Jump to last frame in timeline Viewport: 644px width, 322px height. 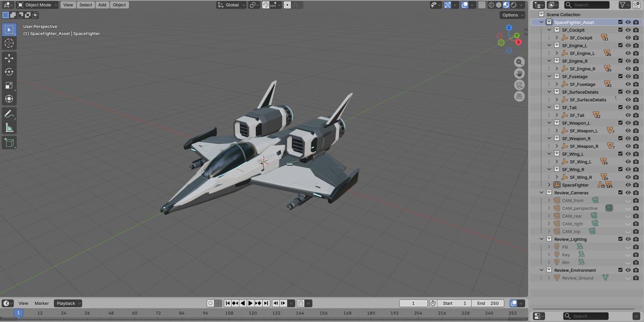point(266,303)
